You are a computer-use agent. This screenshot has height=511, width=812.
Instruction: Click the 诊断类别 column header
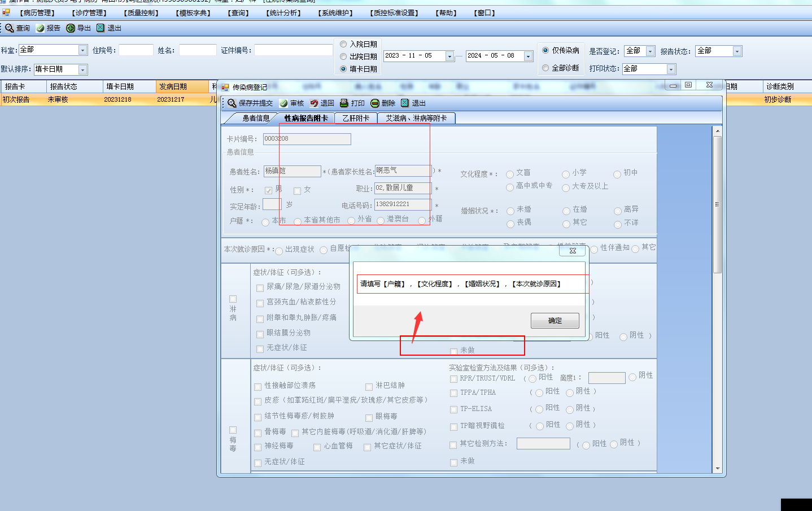pyautogui.click(x=787, y=86)
